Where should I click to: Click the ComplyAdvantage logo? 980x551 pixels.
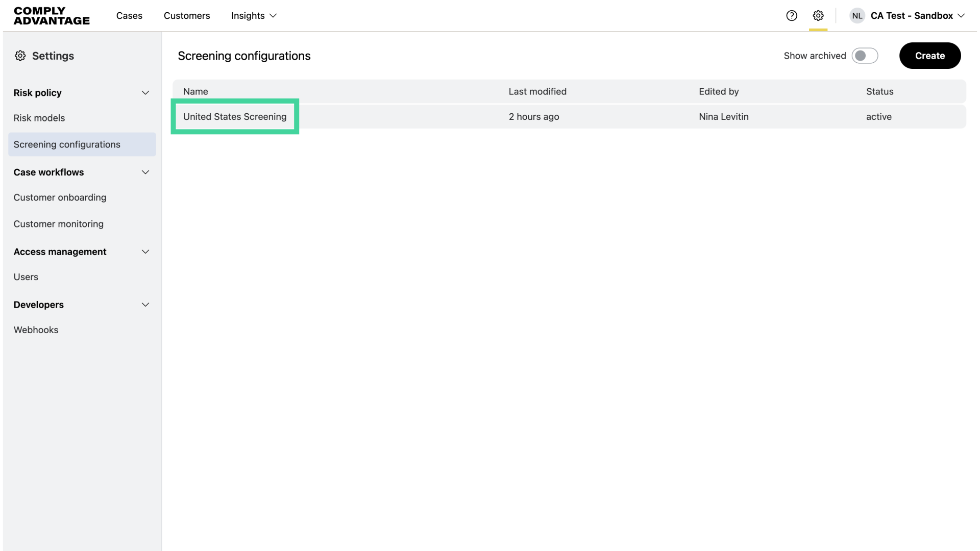tap(51, 16)
